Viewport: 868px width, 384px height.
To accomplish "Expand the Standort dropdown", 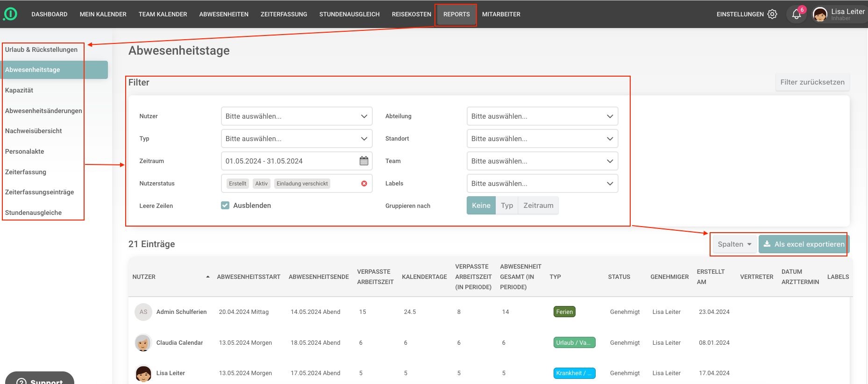I will coord(542,139).
